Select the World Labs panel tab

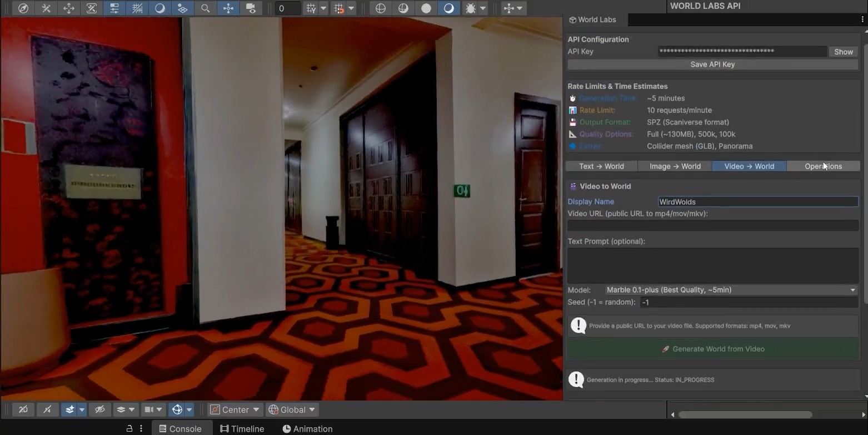tap(592, 19)
